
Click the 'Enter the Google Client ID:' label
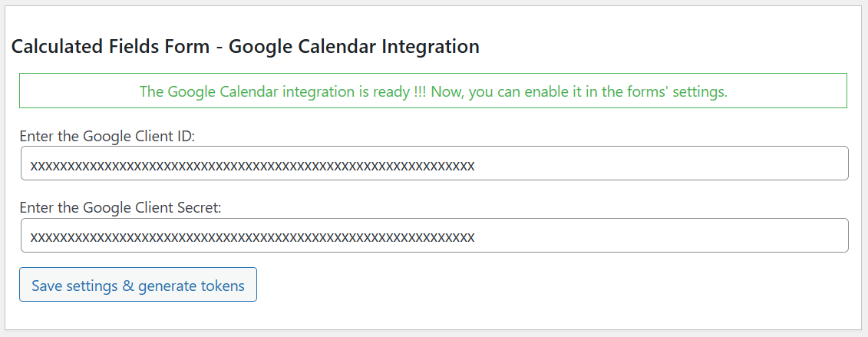108,136
